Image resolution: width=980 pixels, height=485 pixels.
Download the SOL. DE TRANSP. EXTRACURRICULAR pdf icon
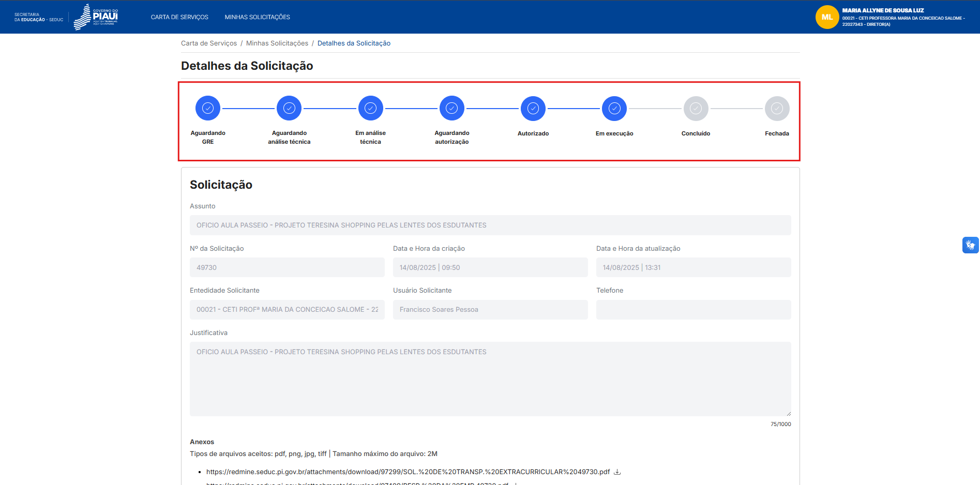click(617, 472)
